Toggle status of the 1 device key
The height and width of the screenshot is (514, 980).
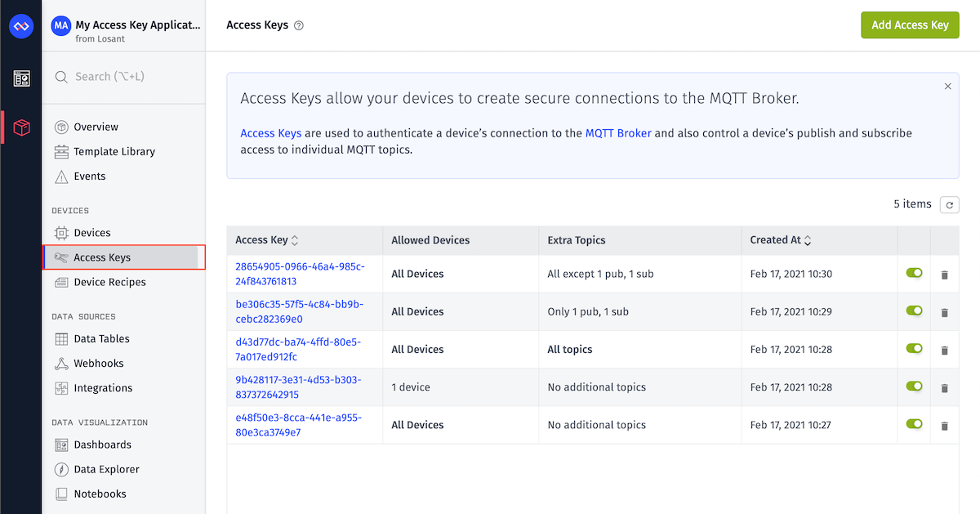click(914, 386)
